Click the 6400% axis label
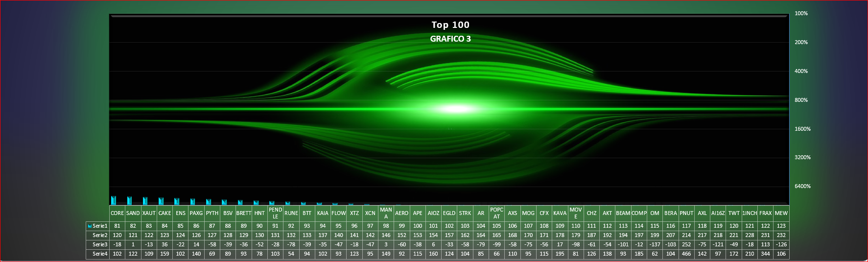The height and width of the screenshot is (262, 868). pos(802,187)
